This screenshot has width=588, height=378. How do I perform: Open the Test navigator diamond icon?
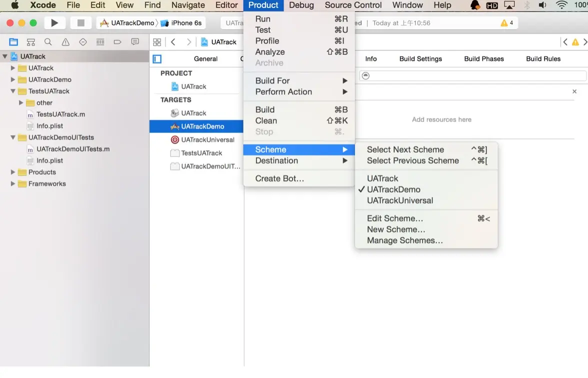(83, 42)
